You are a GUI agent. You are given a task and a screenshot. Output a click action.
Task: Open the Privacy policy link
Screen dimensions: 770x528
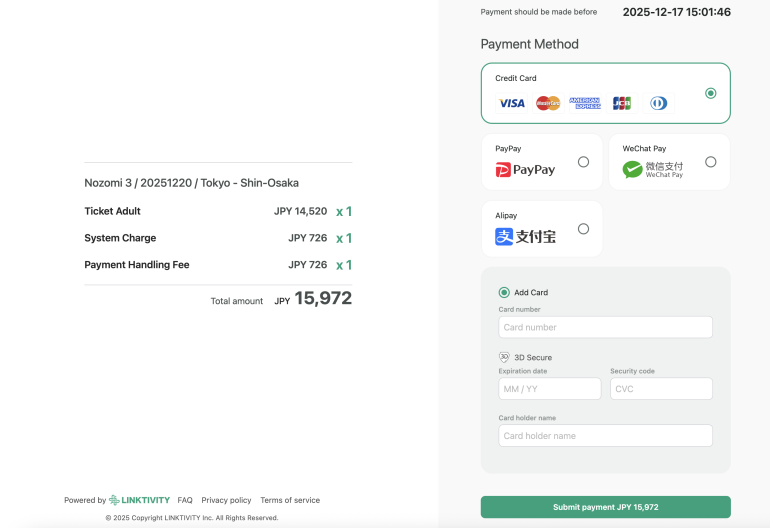coord(226,500)
